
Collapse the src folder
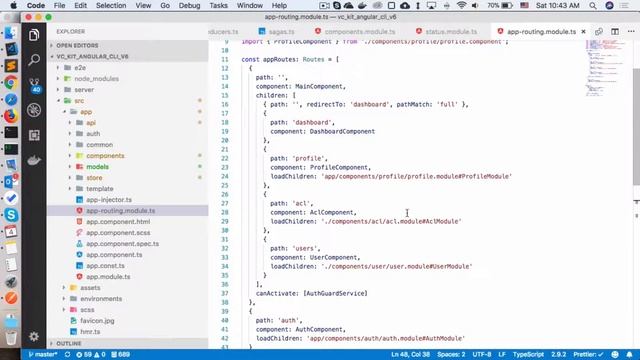pyautogui.click(x=79, y=100)
